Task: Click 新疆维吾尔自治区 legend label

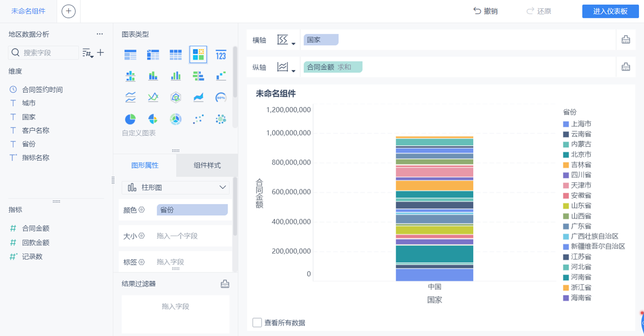Action: pyautogui.click(x=598, y=246)
